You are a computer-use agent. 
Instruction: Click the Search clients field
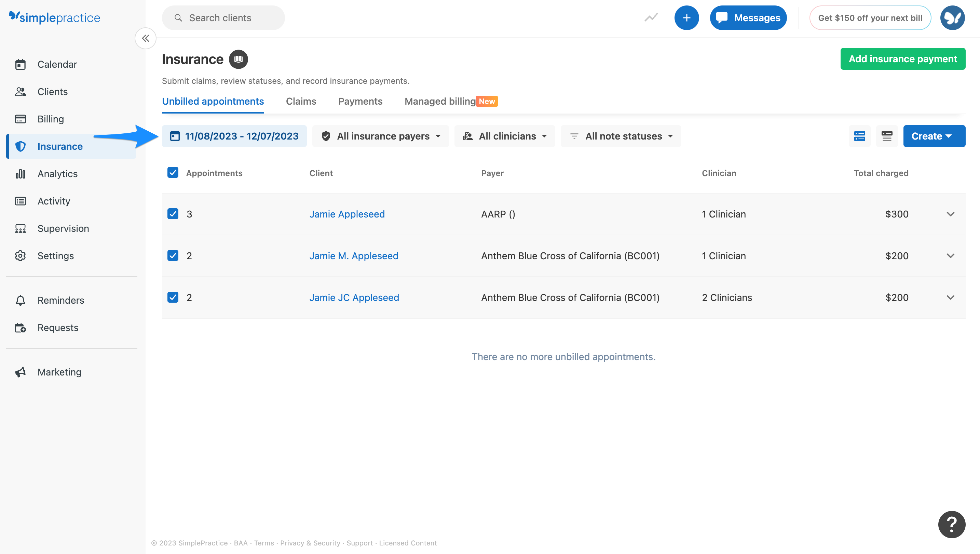(x=223, y=18)
